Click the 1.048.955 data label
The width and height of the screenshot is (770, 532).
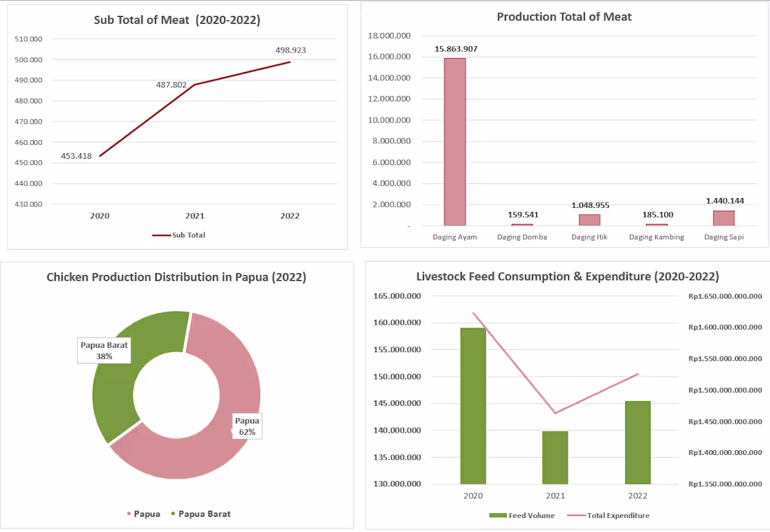(x=590, y=205)
